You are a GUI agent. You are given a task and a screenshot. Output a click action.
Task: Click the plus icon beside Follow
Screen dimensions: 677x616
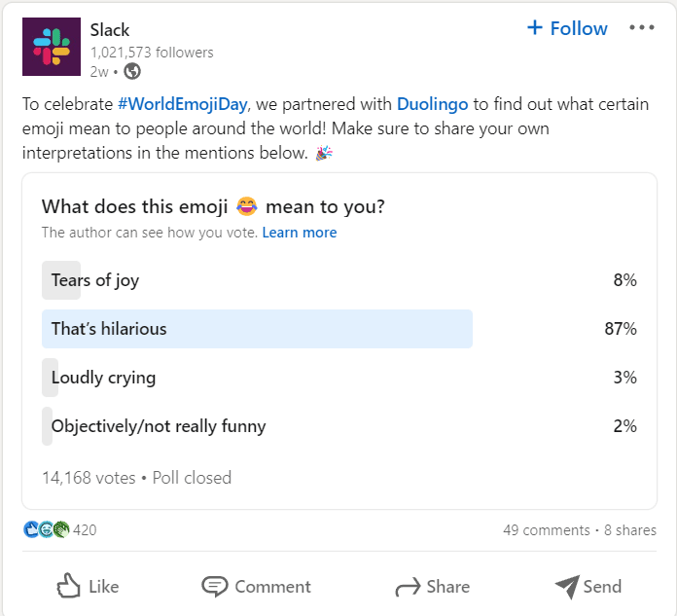(x=535, y=27)
